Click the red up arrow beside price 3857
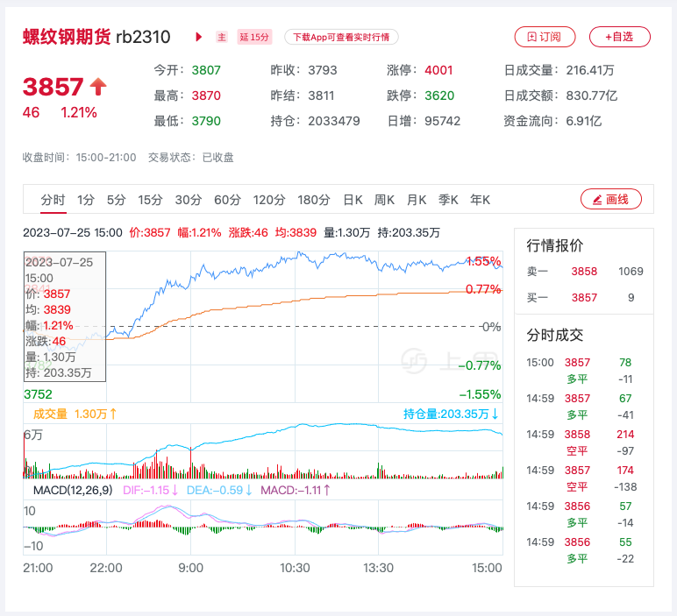Viewport: 677px width, 616px height. pos(98,86)
